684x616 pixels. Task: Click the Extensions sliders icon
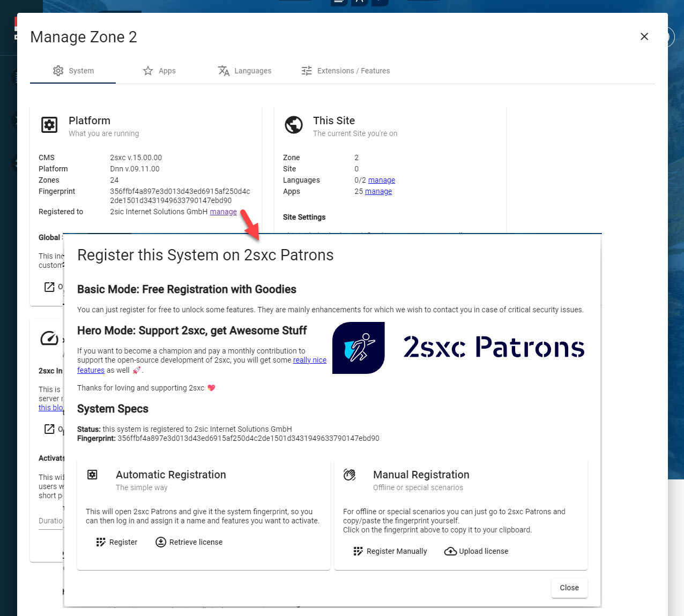(307, 71)
